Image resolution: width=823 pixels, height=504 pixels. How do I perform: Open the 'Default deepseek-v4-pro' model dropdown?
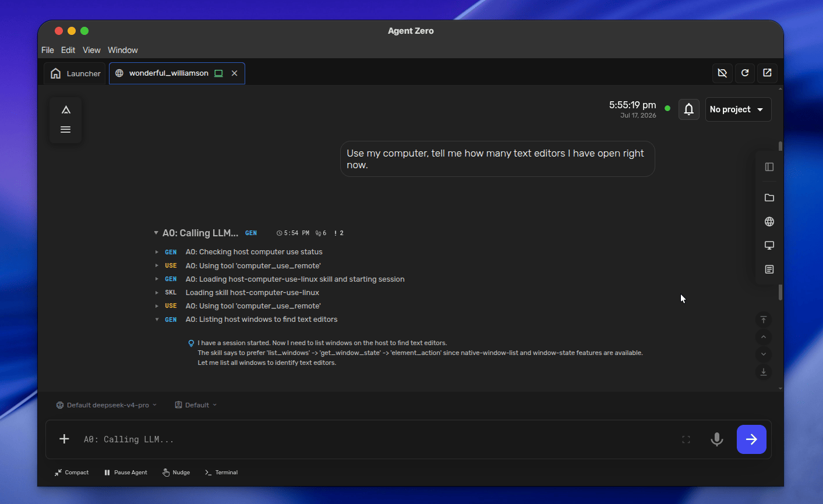click(107, 405)
